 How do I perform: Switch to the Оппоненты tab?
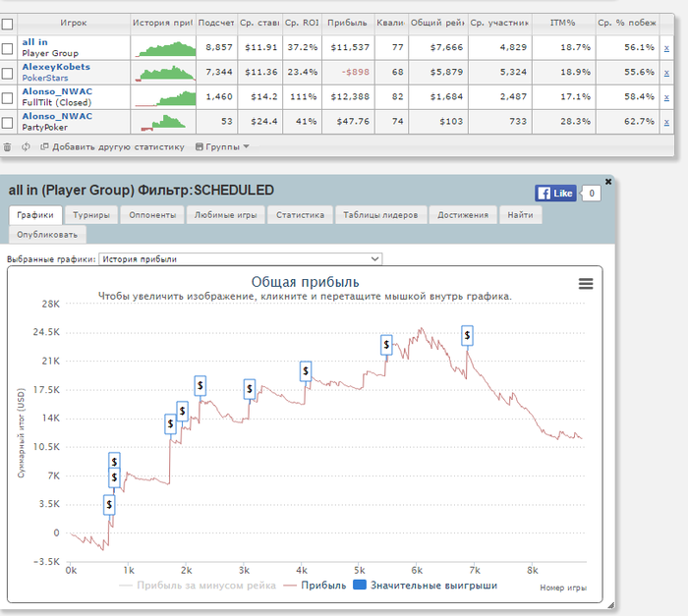coord(152,215)
